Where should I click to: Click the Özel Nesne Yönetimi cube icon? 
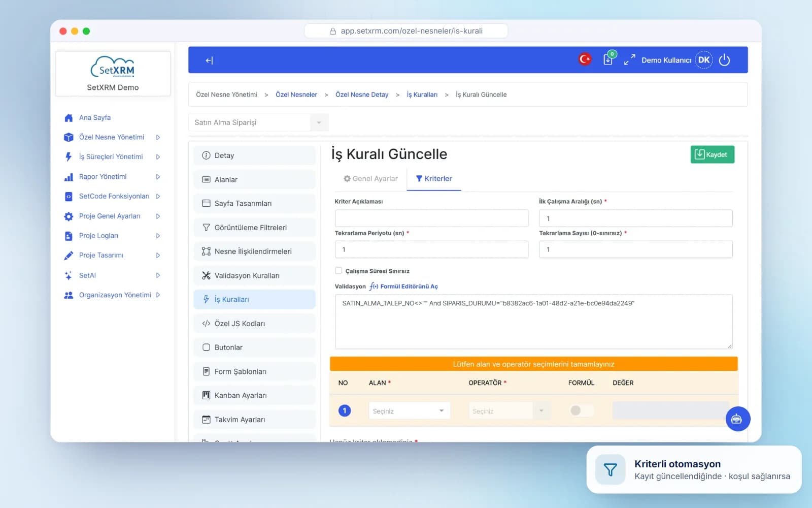(x=69, y=137)
